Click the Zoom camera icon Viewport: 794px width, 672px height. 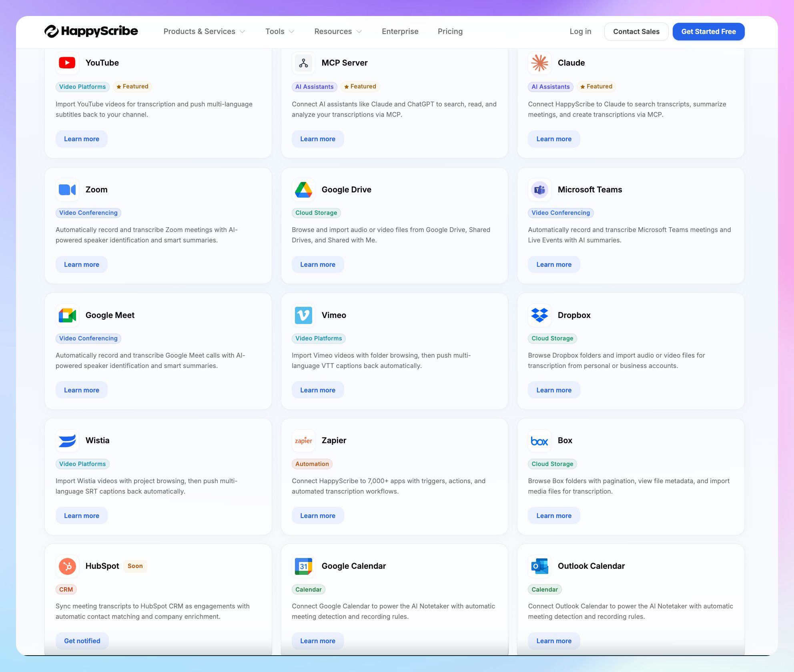pyautogui.click(x=67, y=190)
